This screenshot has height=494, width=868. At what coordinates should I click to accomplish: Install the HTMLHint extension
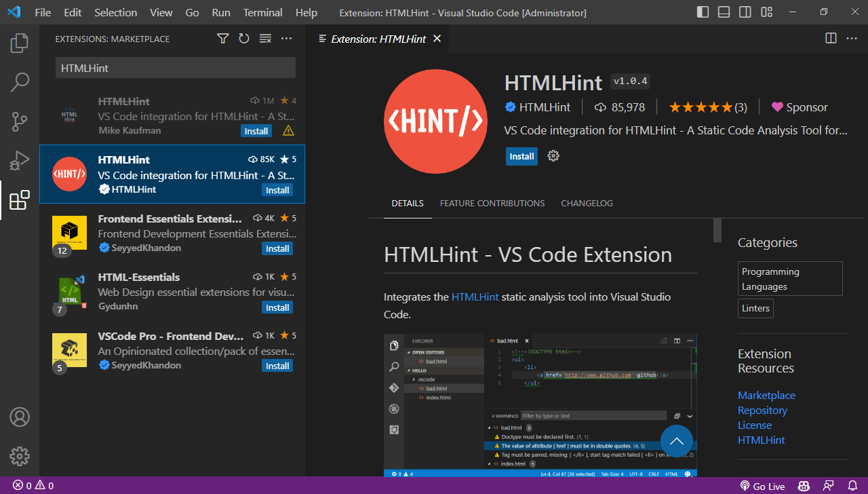tap(521, 156)
